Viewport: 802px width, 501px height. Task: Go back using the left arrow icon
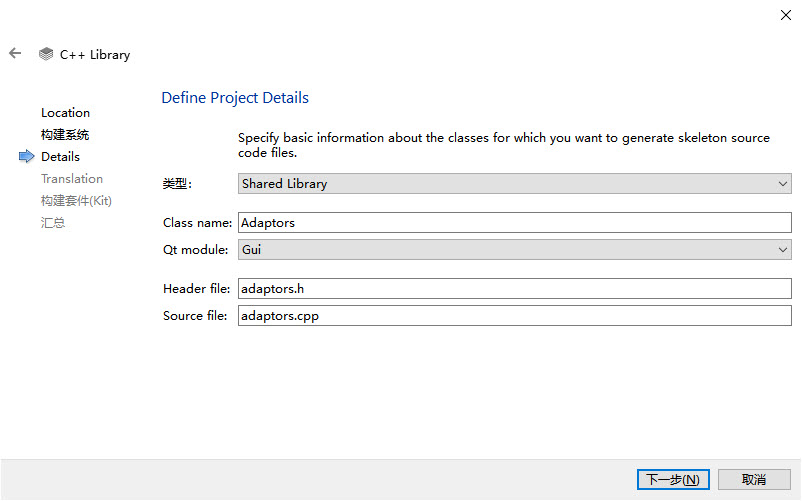pos(15,53)
